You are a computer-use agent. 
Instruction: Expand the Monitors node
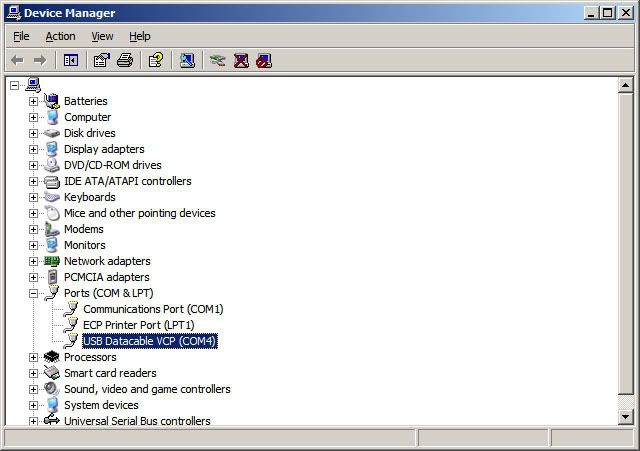(33, 245)
